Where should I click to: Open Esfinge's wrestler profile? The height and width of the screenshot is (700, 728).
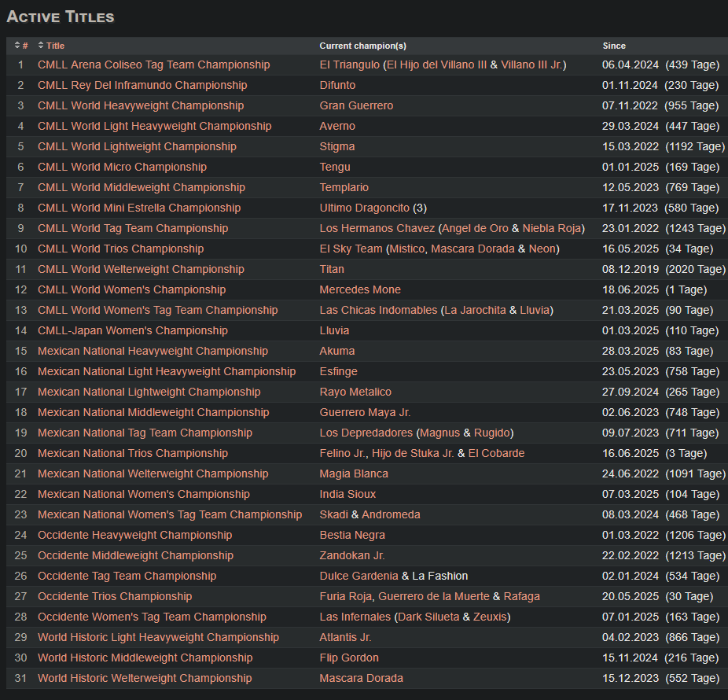(x=339, y=371)
